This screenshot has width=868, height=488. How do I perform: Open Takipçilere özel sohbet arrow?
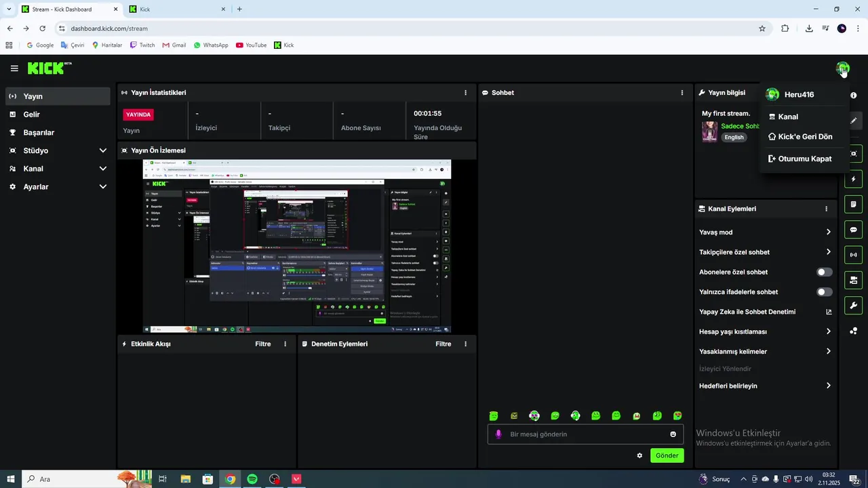[x=829, y=252]
